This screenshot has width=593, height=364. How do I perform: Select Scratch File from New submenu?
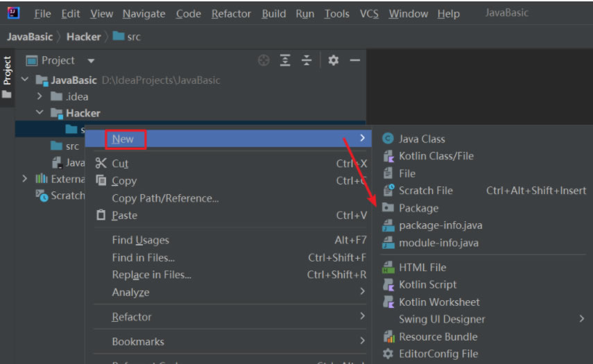pyautogui.click(x=425, y=191)
